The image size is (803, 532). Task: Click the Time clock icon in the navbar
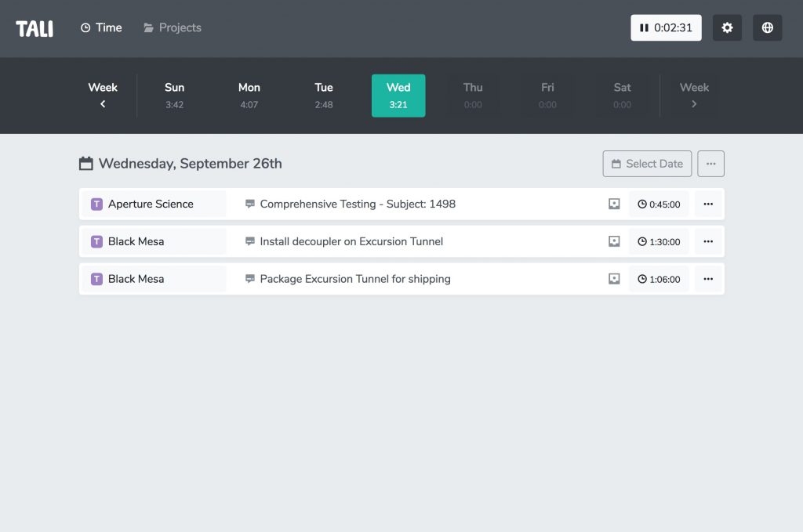pyautogui.click(x=85, y=27)
